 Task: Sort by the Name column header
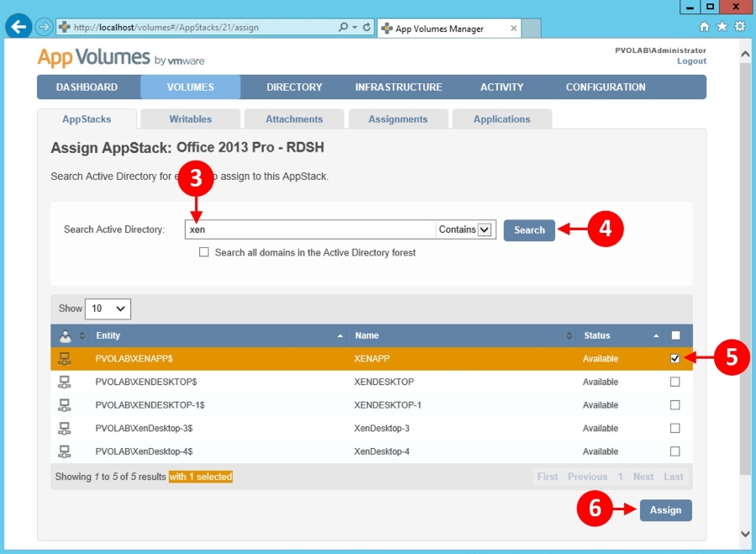462,336
